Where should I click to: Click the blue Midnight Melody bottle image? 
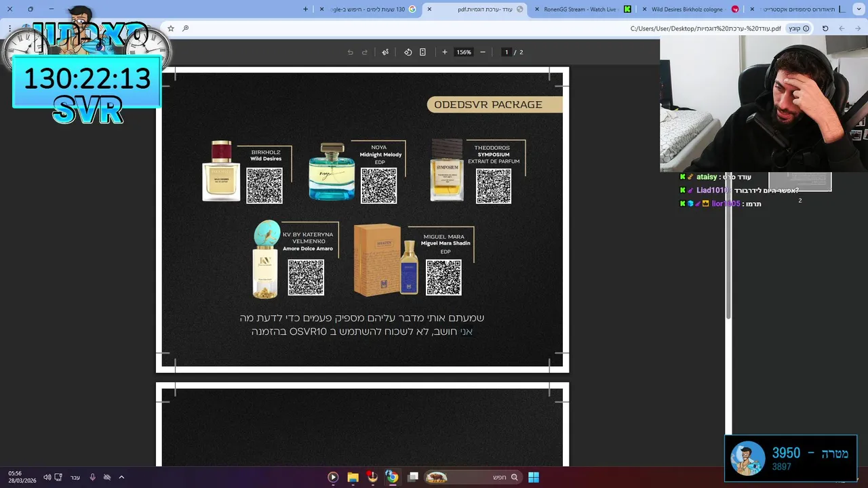332,171
